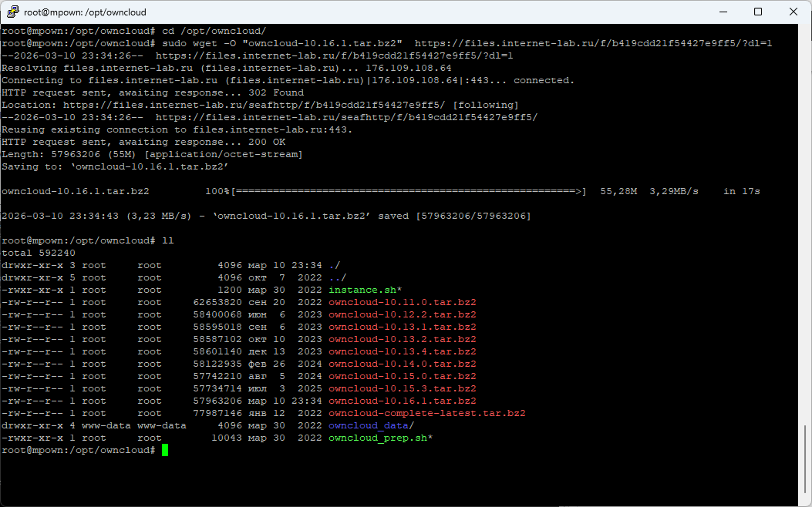Maximize the PuTTY terminal window
This screenshot has width=812, height=507.
[758, 12]
